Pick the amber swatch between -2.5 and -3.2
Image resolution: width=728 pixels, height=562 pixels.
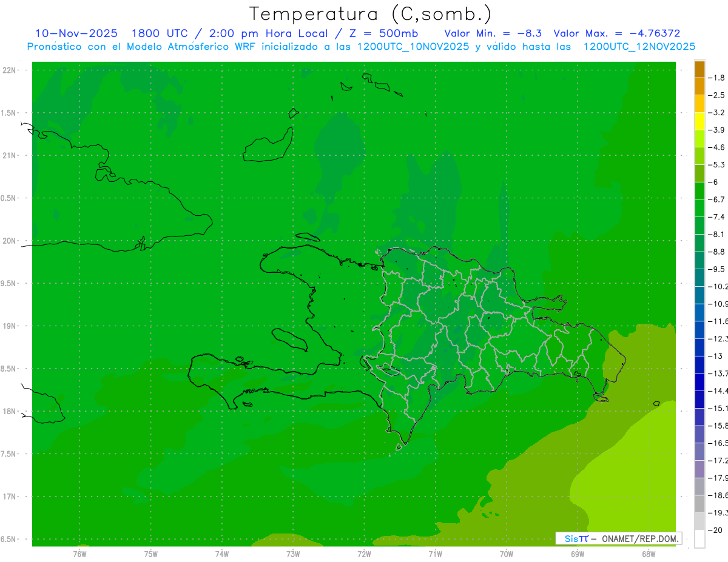(x=700, y=104)
